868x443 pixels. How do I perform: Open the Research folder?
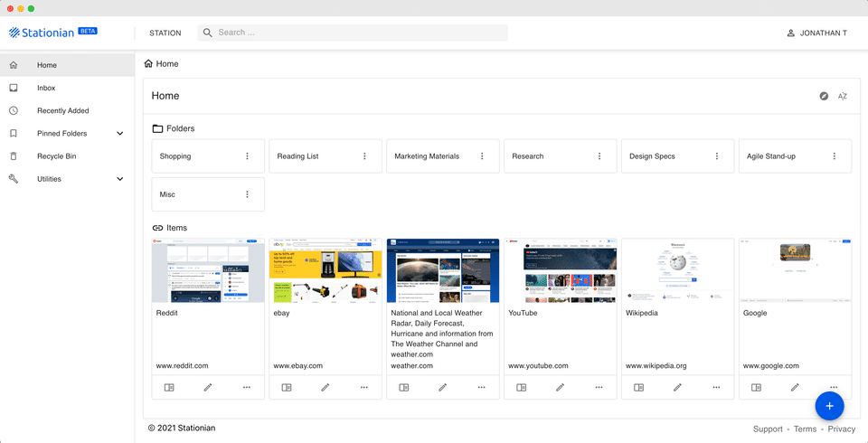tap(561, 156)
